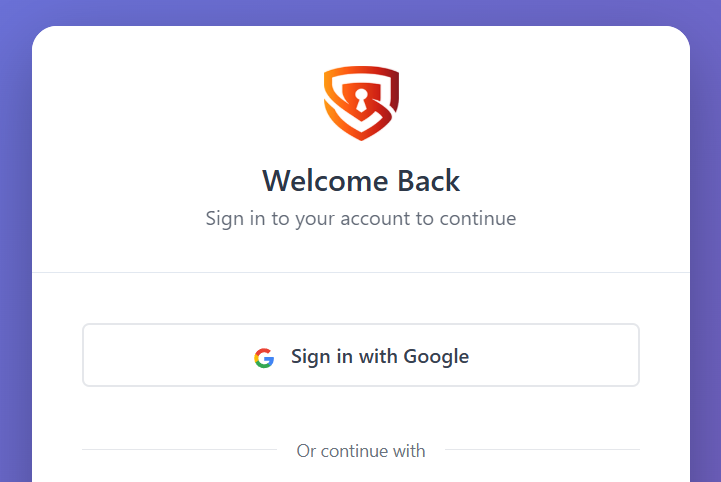Click the word "continue" in the subtitle
721x482 pixels.
(475, 218)
